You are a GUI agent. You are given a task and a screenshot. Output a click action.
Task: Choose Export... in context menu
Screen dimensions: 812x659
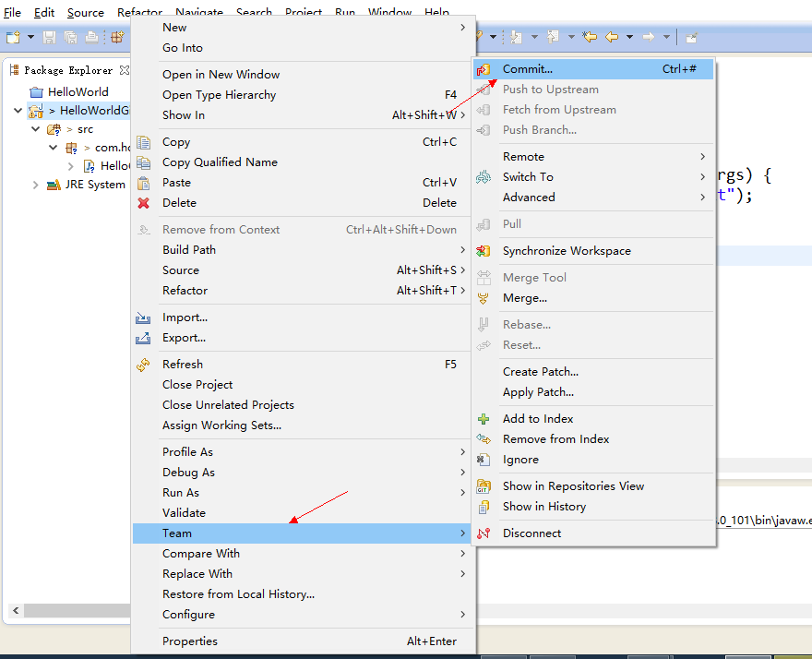(303, 337)
